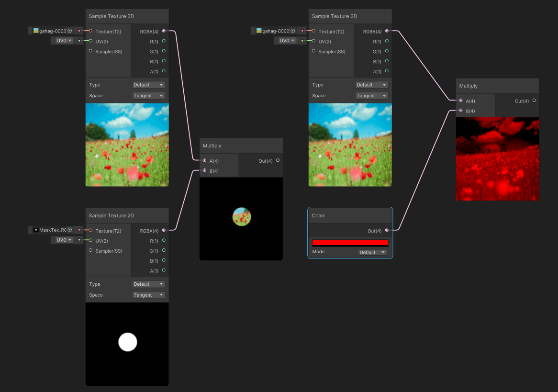Select left gahag-0002 texture field
The height and width of the screenshot is (392, 558).
53,31
